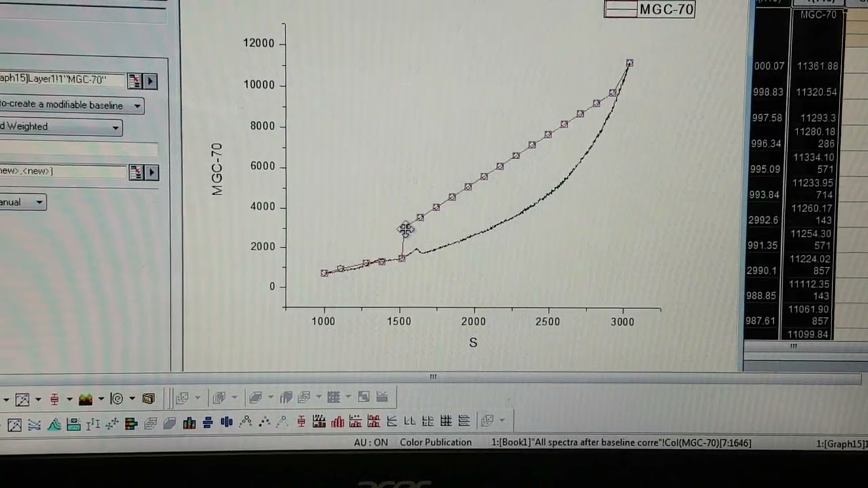This screenshot has height=488, width=868.
Task: Click the greyed dice-shaped 3D icon in the upper toolbar
Action: (x=182, y=399)
